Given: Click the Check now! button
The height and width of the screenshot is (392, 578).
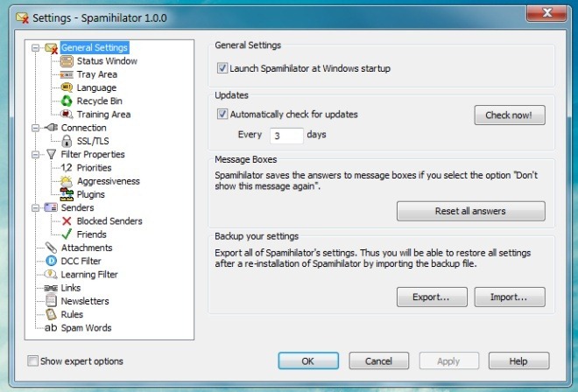Looking at the screenshot, I should point(510,115).
